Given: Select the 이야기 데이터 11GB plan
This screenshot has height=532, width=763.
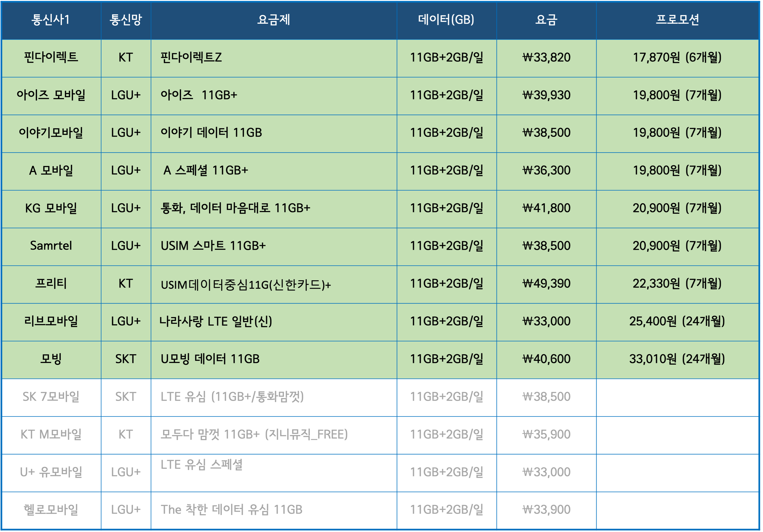Looking at the screenshot, I should 274,133.
